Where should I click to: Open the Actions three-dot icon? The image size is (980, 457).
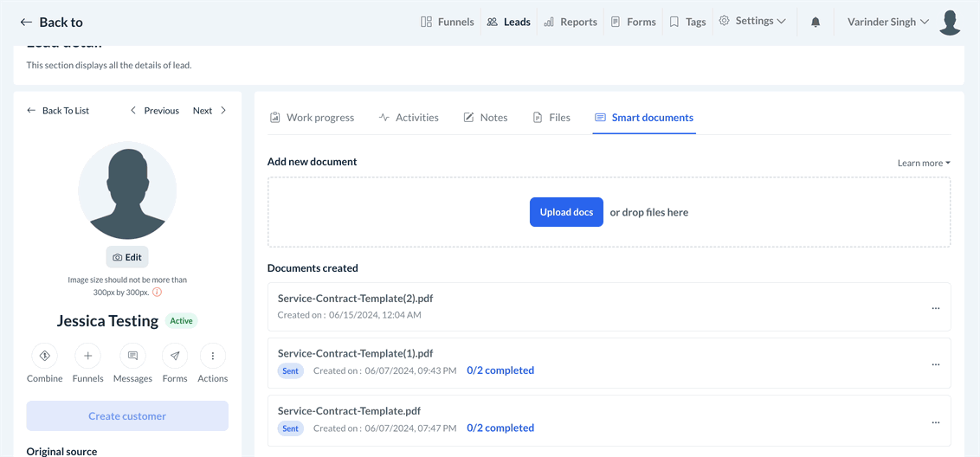[212, 356]
